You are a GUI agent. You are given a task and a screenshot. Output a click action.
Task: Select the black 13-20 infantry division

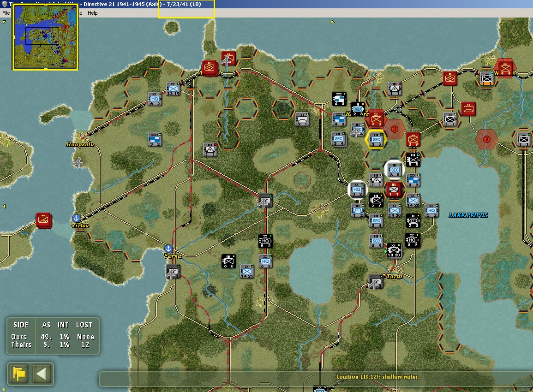[x=394, y=250]
